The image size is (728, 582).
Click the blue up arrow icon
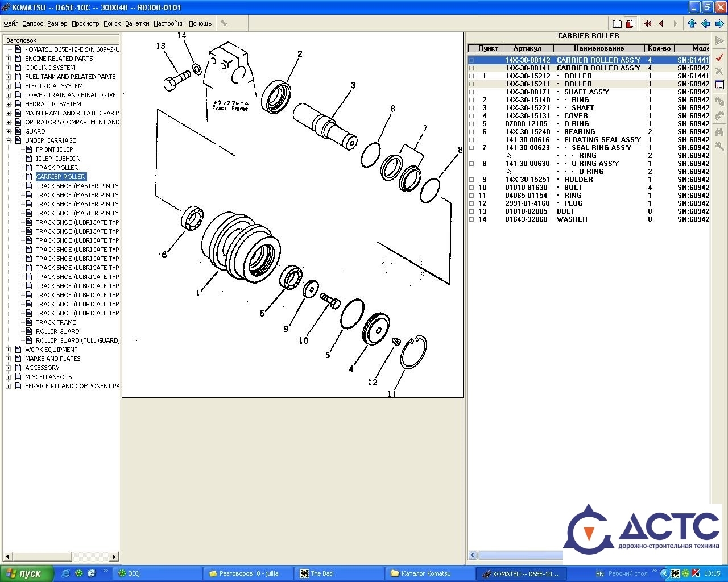point(692,23)
